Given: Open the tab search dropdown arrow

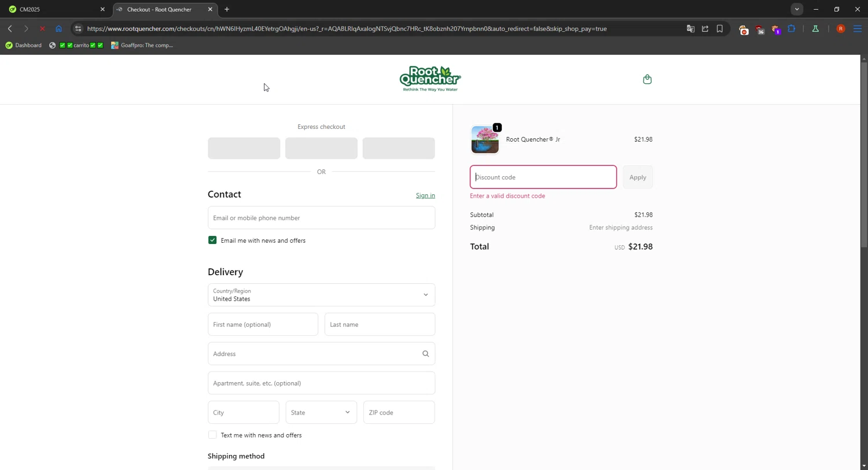Looking at the screenshot, I should (797, 9).
